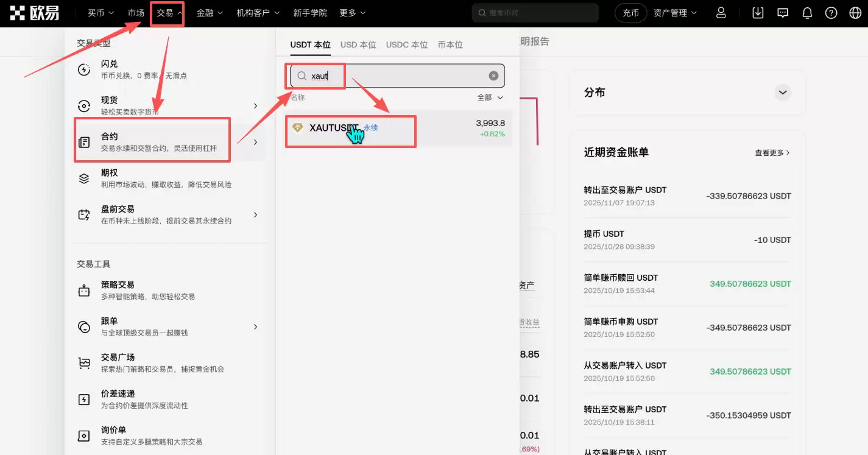Open the chat support icon

tap(782, 12)
